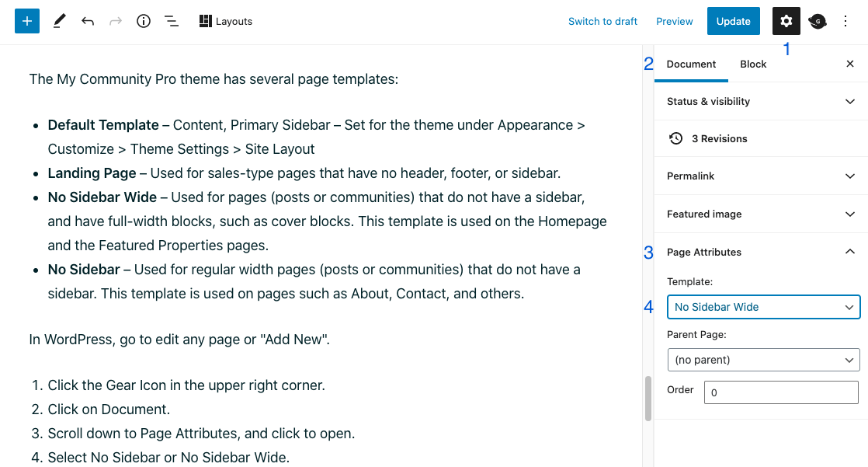Collapse the Page Attributes panel
The image size is (868, 467).
(x=761, y=252)
